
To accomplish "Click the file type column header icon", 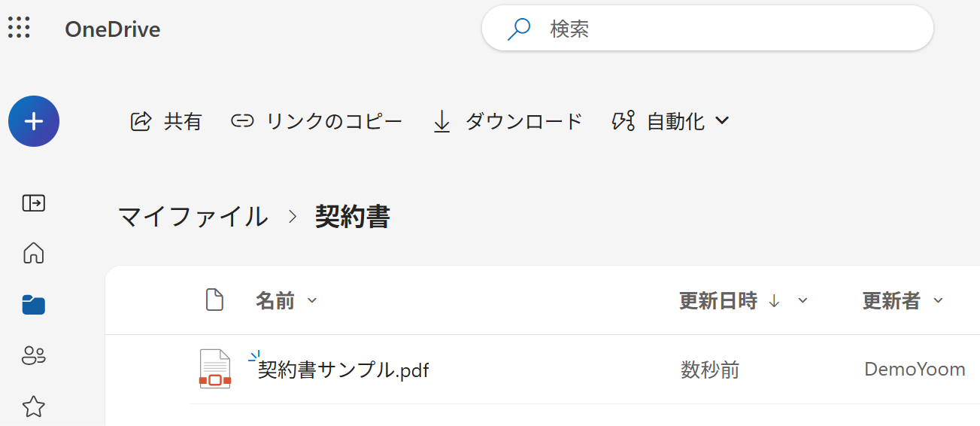I will coord(215,300).
